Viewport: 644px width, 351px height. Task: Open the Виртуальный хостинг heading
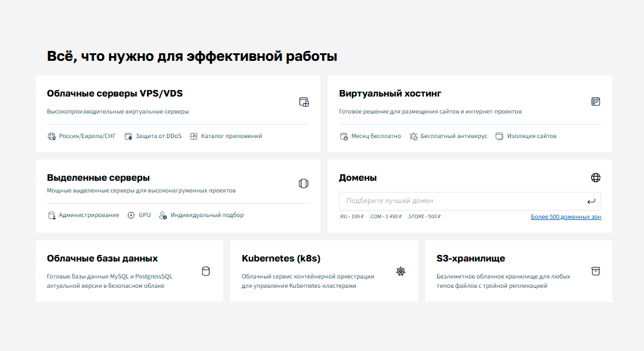(390, 94)
